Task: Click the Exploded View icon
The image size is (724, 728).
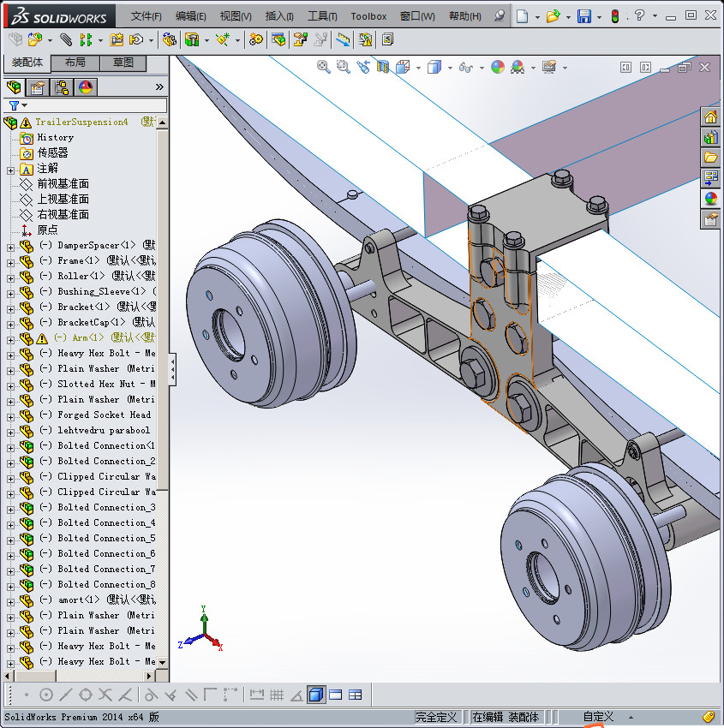Action: (301, 40)
